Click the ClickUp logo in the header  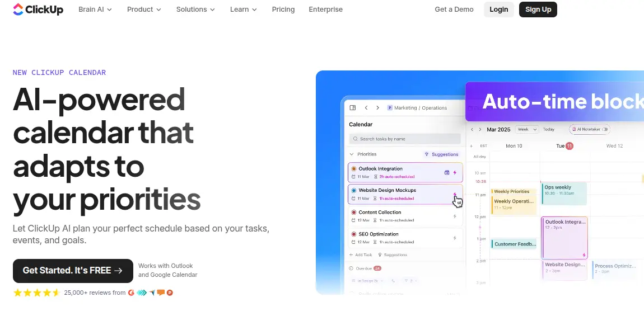tap(38, 10)
